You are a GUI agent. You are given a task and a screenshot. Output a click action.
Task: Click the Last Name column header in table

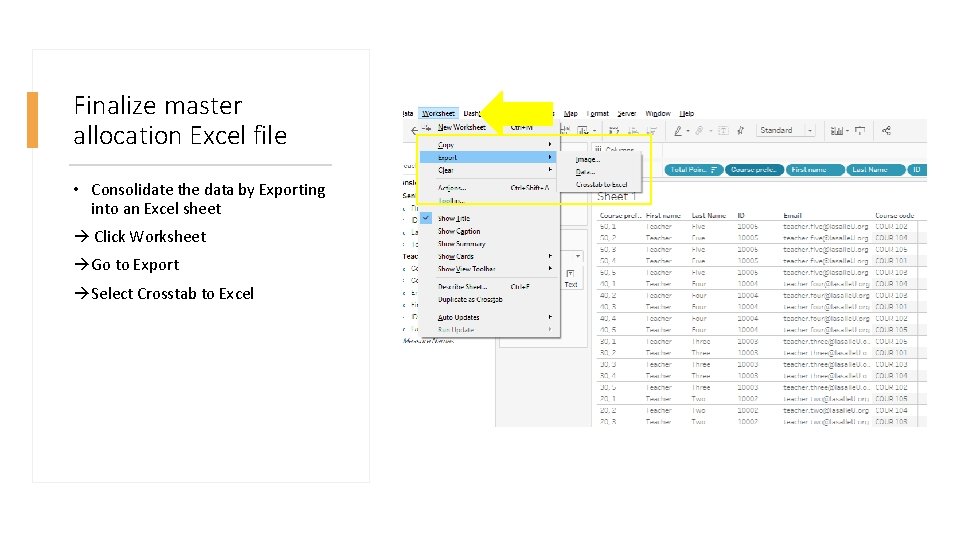point(709,216)
